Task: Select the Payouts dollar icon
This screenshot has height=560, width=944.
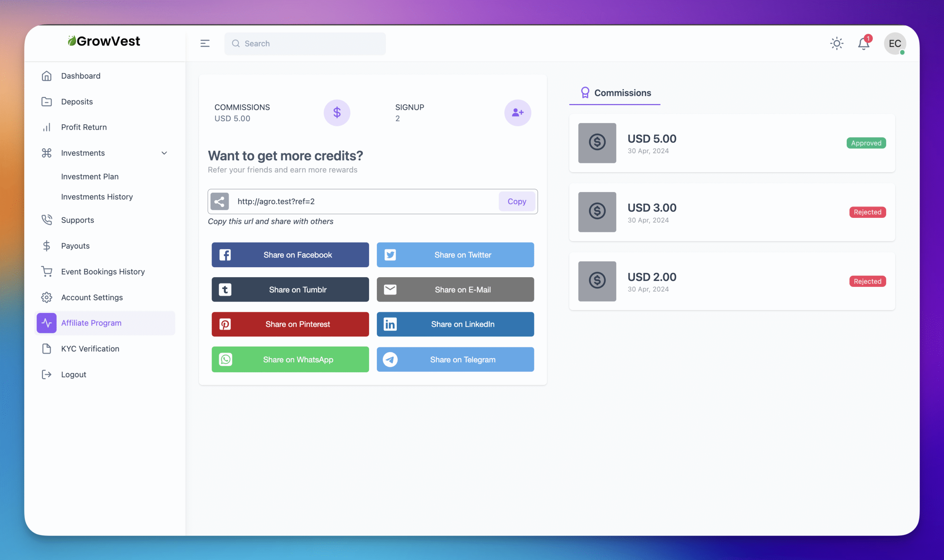Action: pos(46,246)
